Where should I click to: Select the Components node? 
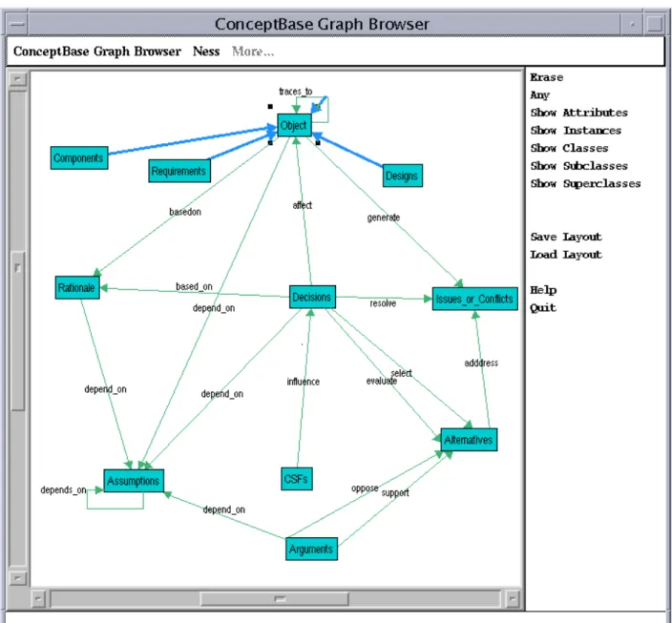(79, 158)
